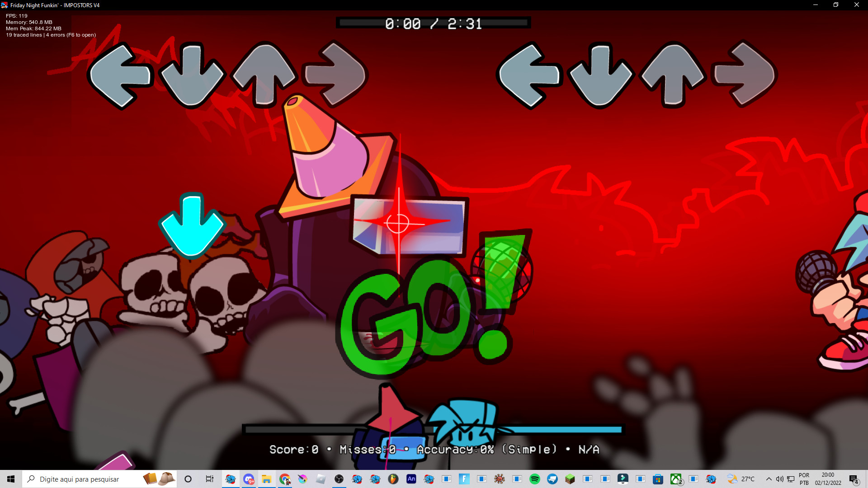Open the notification center with 4 alerts
Viewport: 868px width, 488px height.
(854, 479)
